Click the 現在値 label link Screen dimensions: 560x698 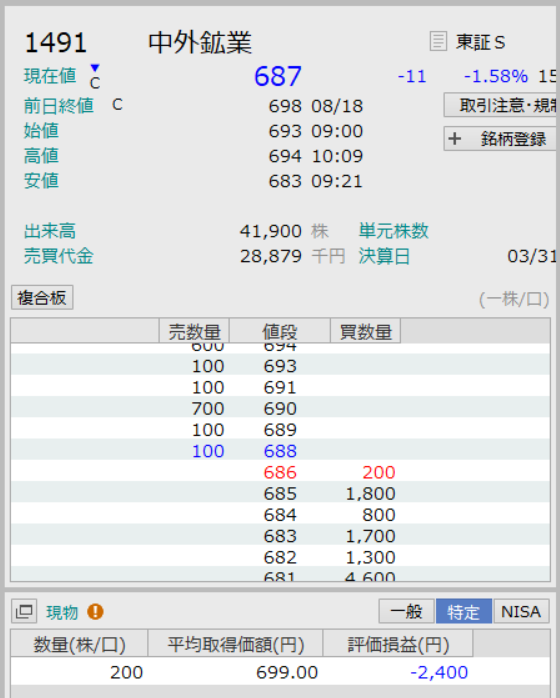[50, 76]
